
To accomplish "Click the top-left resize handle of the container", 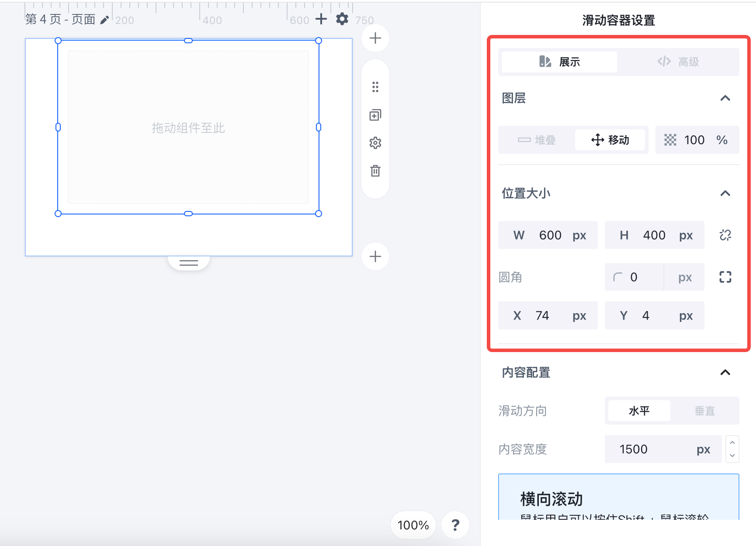I will click(x=58, y=41).
